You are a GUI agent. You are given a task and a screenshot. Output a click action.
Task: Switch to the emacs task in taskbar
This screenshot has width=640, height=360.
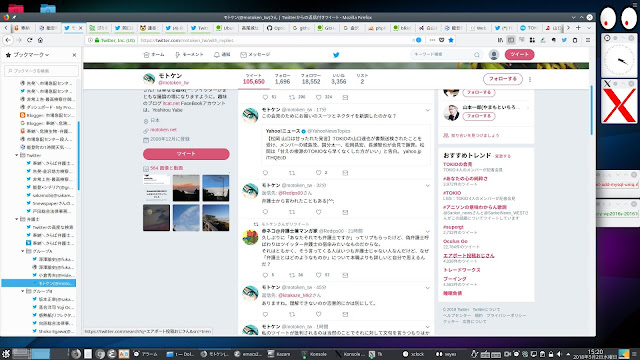click(x=248, y=354)
